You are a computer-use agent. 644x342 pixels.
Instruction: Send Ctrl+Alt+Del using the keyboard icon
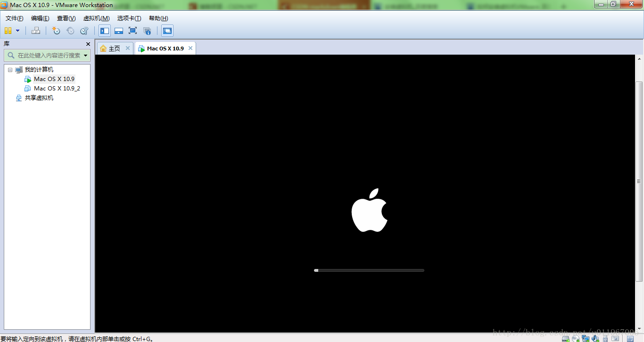36,31
